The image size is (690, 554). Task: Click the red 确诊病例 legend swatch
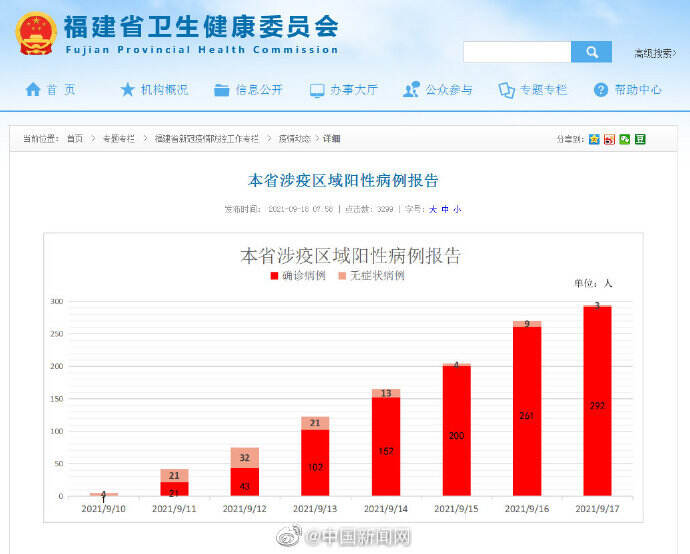274,275
